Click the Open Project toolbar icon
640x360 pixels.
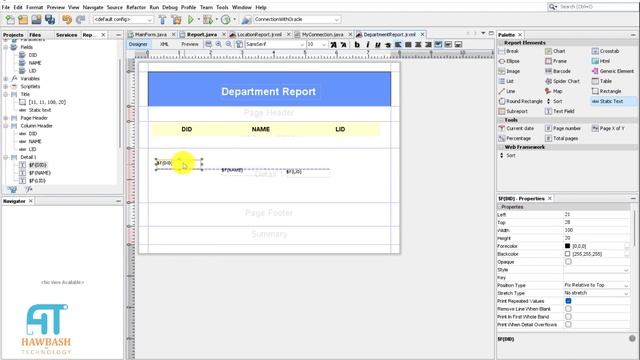pyautogui.click(x=36, y=19)
